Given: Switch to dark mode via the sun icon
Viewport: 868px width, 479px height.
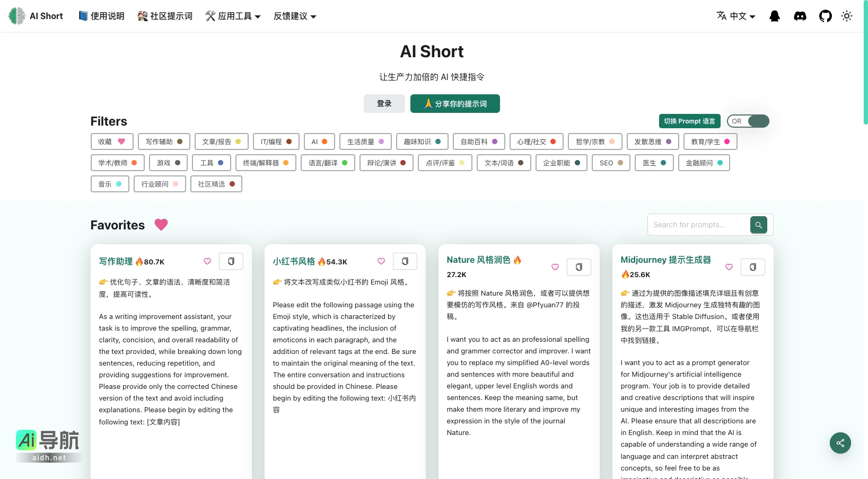Looking at the screenshot, I should click(x=847, y=16).
